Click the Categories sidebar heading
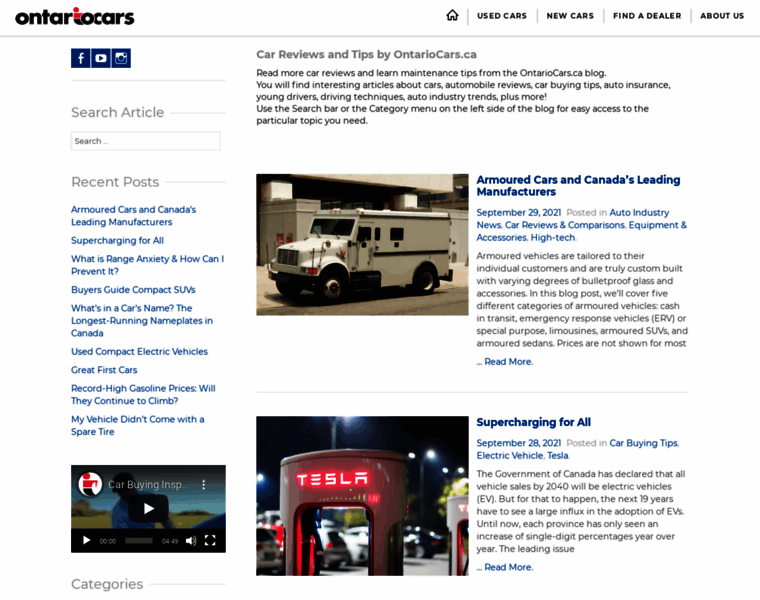This screenshot has width=760, height=600. click(107, 584)
